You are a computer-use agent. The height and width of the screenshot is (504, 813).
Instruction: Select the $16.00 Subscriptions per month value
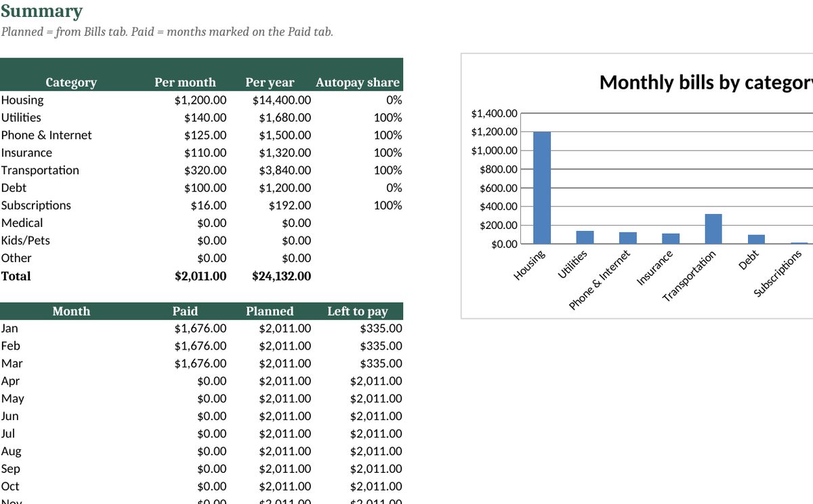209,205
